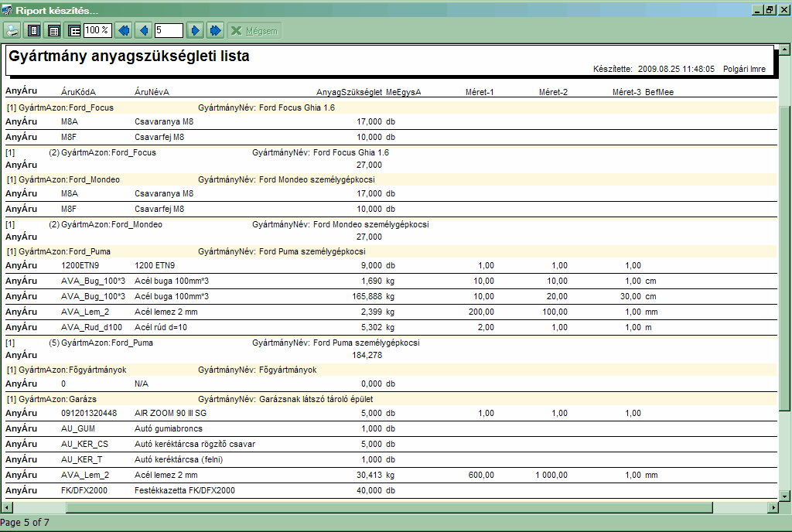Click the Riport készítés title bar icon
792x532 pixels.
6,9
